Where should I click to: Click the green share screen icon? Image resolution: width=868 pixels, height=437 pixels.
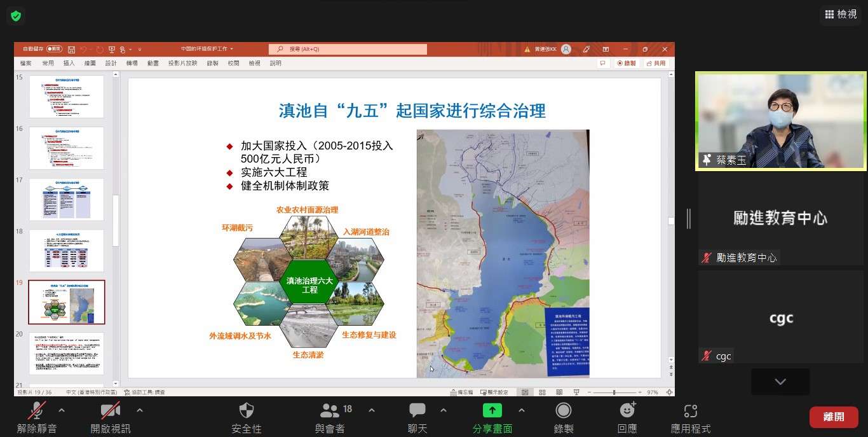[492, 411]
